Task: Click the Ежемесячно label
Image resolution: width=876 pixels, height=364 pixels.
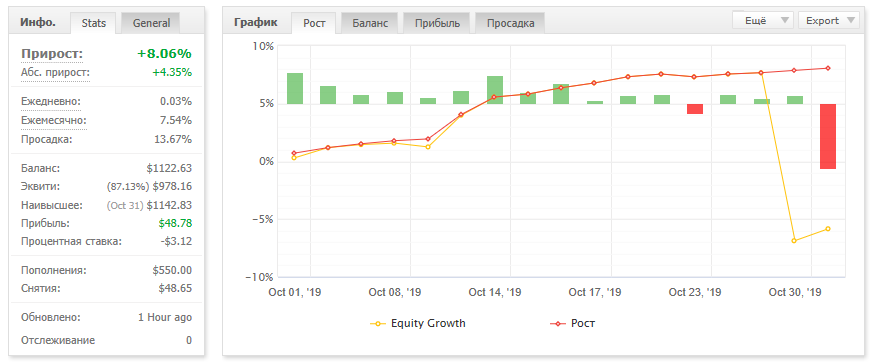Action: click(54, 121)
